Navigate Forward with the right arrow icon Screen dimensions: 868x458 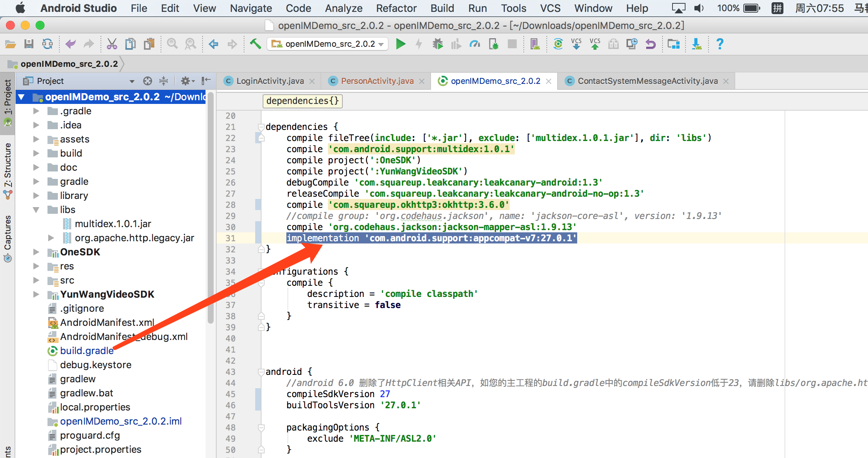click(232, 44)
